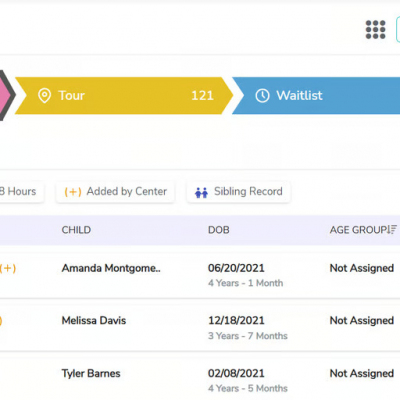The height and width of the screenshot is (400, 400).
Task: Click the date 12/18/2021
Action: (x=236, y=320)
